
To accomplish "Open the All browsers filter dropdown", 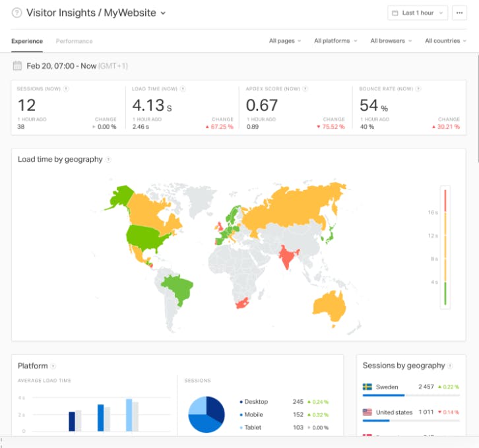I will tap(391, 41).
